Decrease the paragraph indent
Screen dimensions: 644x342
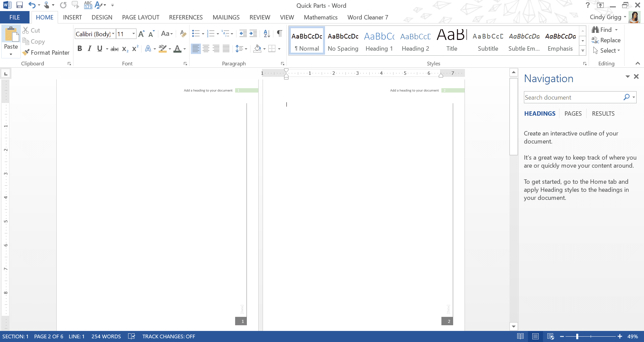point(243,34)
